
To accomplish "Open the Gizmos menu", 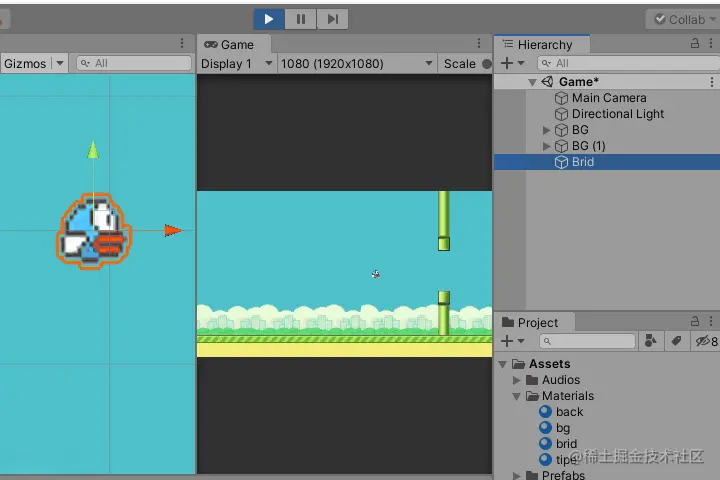I will (x=25, y=63).
